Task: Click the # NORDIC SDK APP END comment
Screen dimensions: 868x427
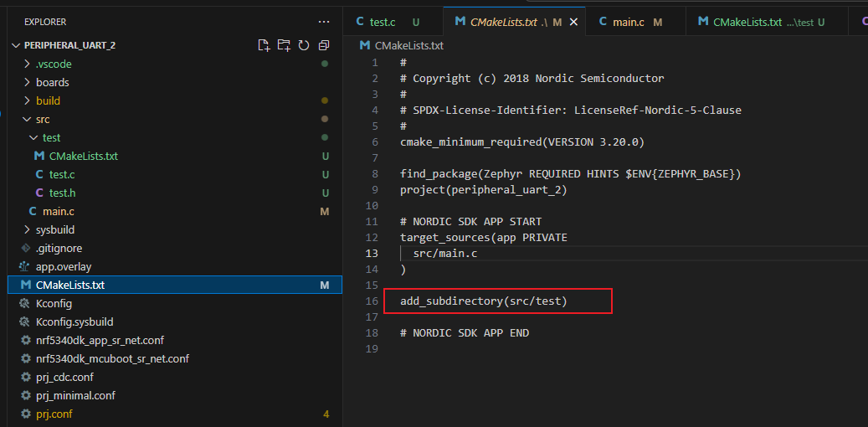Action: (465, 333)
